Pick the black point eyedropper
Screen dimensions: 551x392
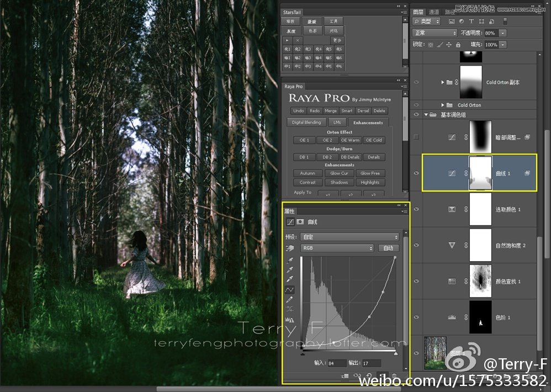click(x=290, y=260)
